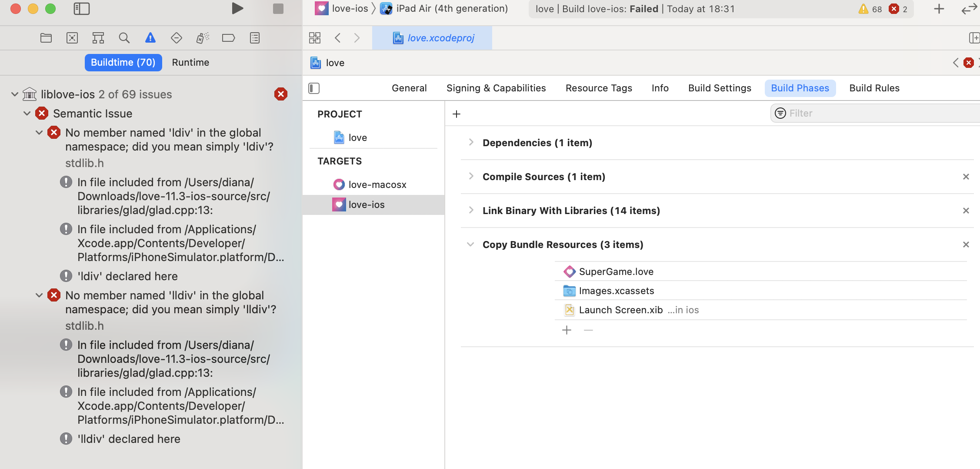This screenshot has height=469, width=980.
Task: Add a new build phase
Action: pyautogui.click(x=457, y=114)
